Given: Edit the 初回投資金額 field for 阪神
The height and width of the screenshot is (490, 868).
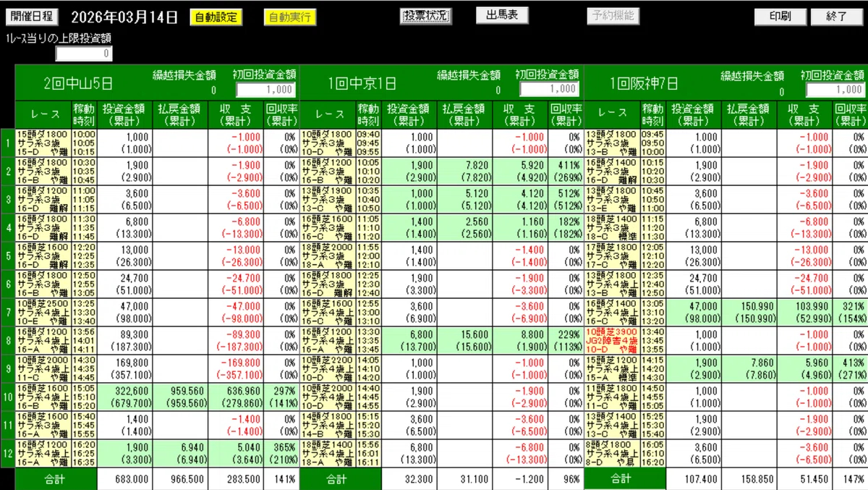Looking at the screenshot, I should (x=837, y=89).
